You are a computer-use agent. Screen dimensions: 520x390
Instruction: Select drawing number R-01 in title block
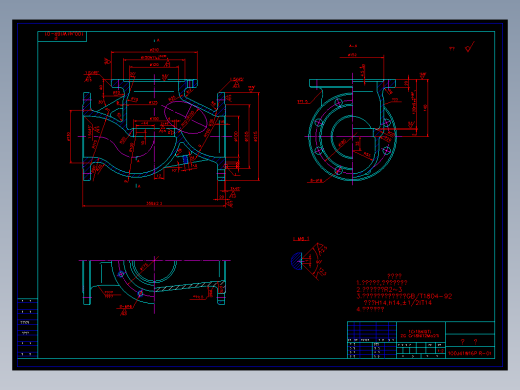[470, 353]
